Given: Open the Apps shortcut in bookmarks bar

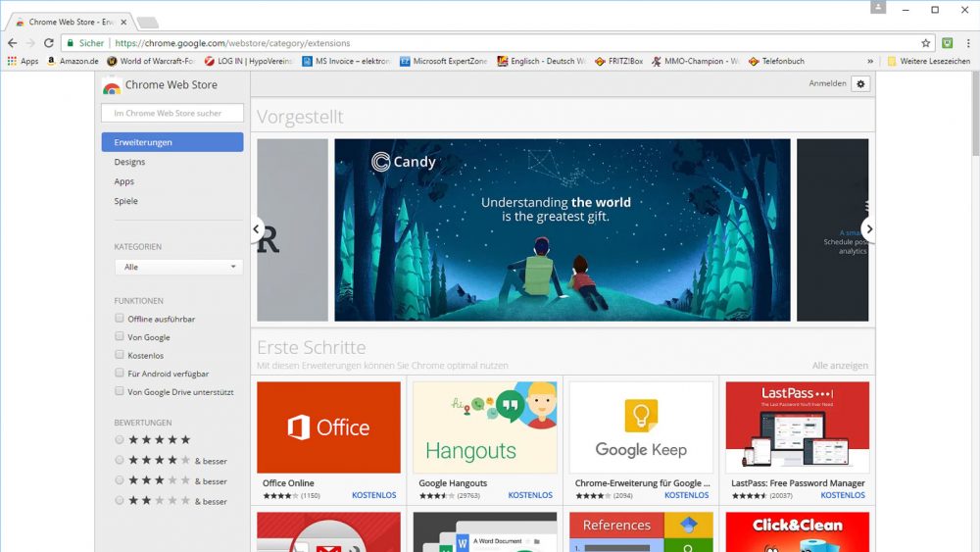Looking at the screenshot, I should coord(23,61).
